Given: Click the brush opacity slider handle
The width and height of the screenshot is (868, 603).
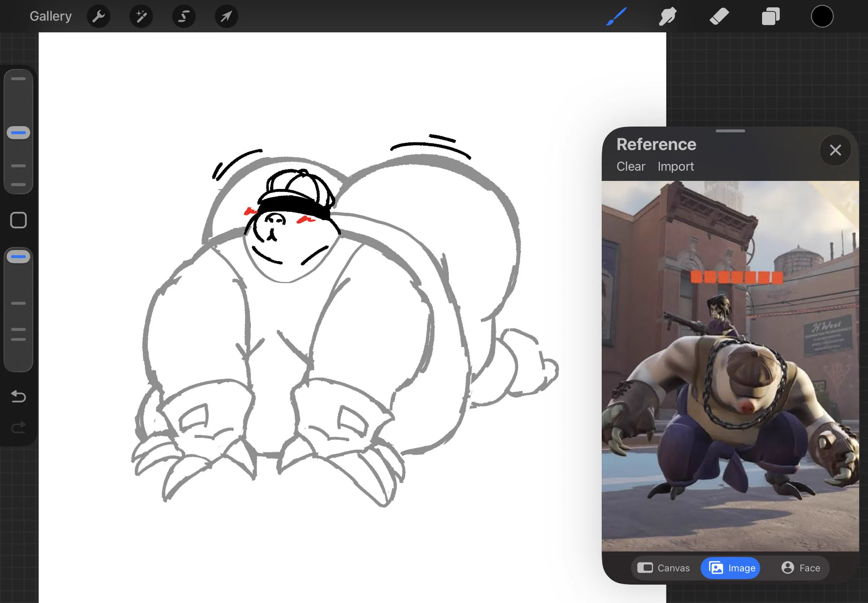Looking at the screenshot, I should (18, 256).
